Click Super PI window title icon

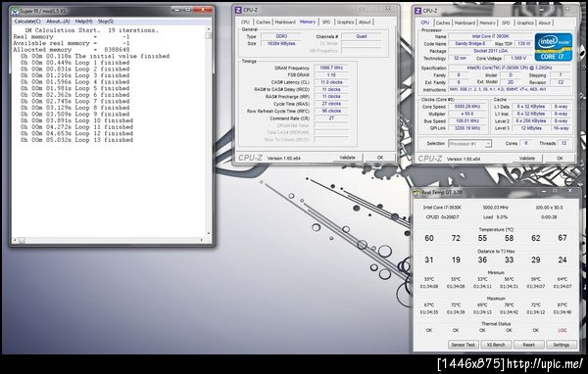coord(15,12)
